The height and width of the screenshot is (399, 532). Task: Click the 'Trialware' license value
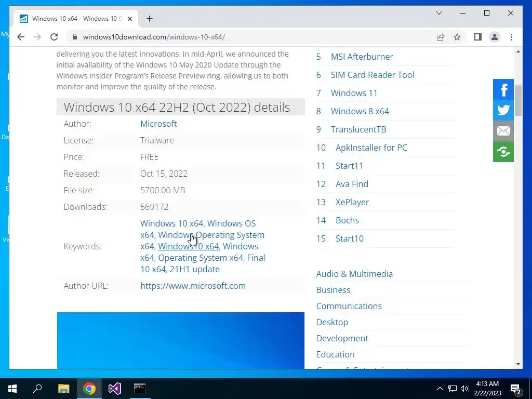[x=157, y=140]
